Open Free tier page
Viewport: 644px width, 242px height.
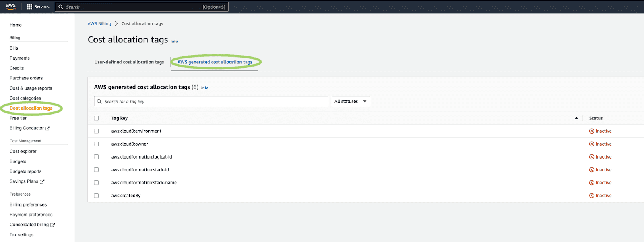point(18,118)
